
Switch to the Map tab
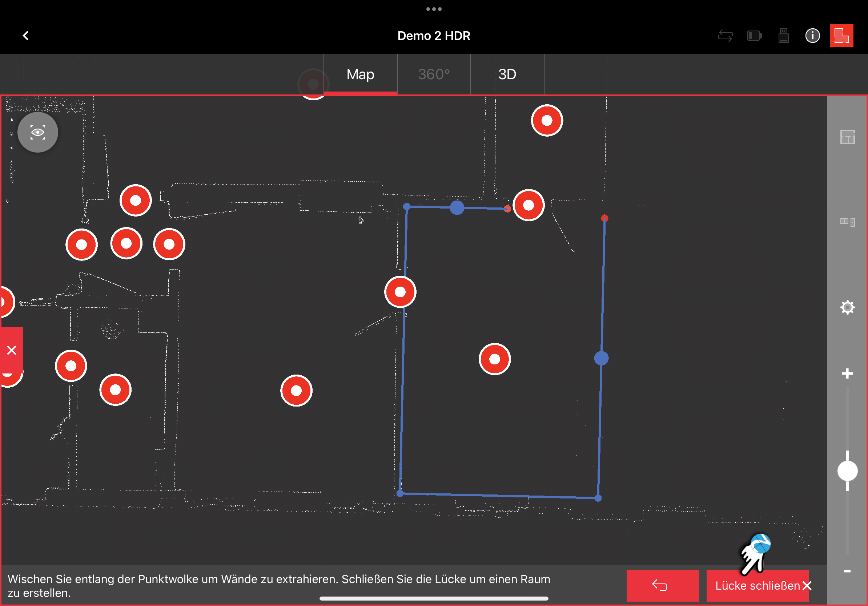click(360, 74)
